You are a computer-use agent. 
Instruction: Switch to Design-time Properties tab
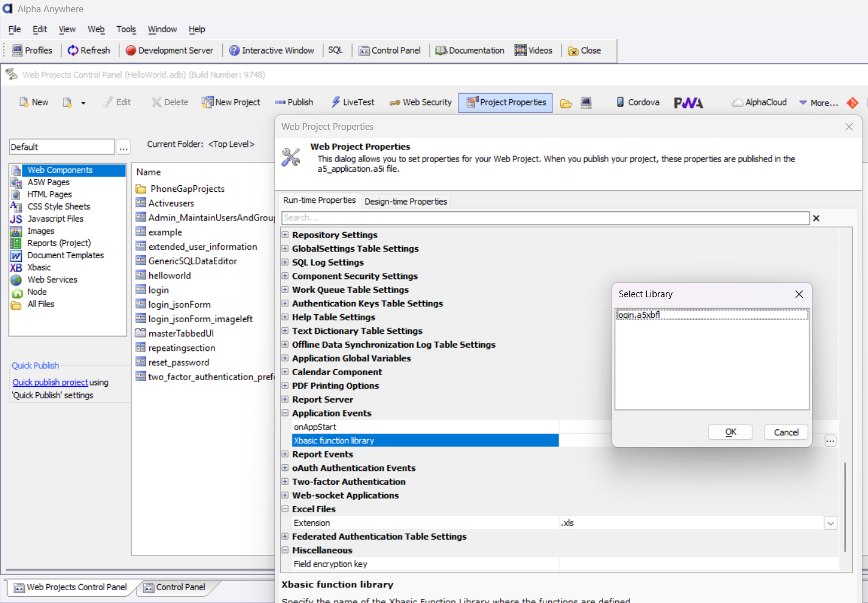coord(406,202)
